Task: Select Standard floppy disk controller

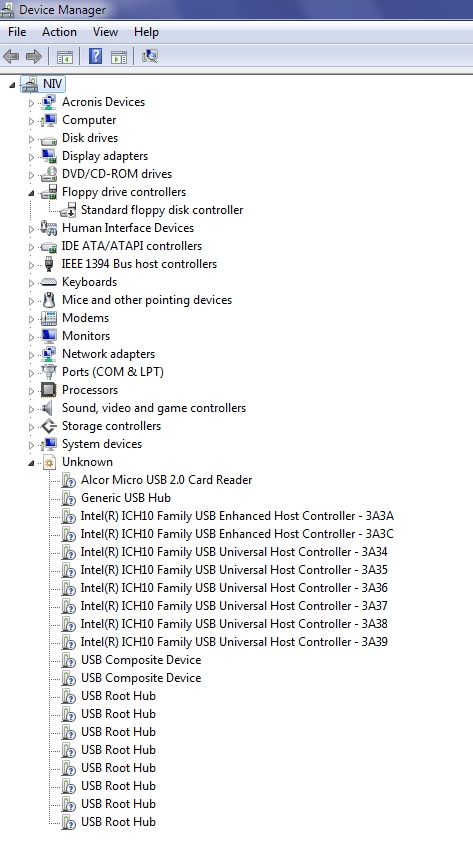Action: click(x=162, y=210)
